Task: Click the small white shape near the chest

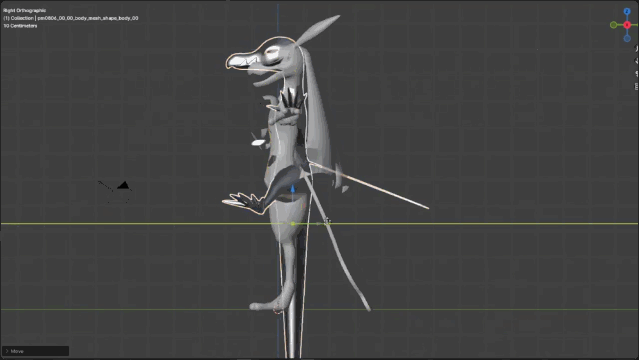Action: (258, 143)
